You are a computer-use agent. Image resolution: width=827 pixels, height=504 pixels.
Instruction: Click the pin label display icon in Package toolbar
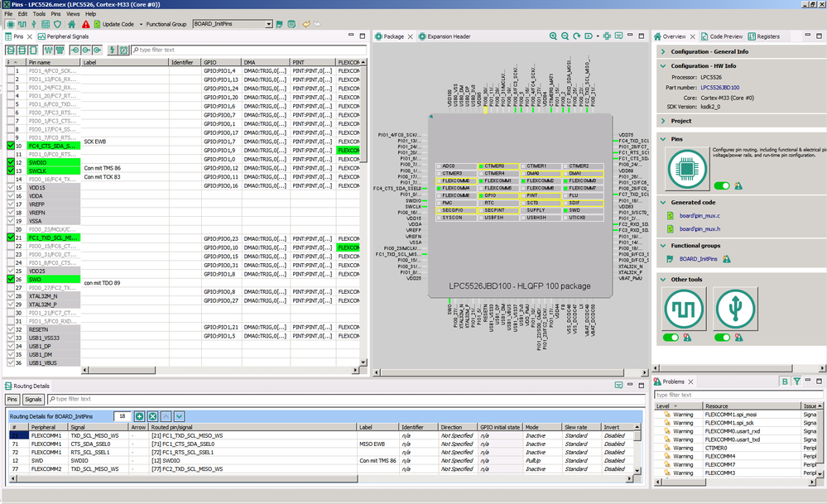(589, 36)
